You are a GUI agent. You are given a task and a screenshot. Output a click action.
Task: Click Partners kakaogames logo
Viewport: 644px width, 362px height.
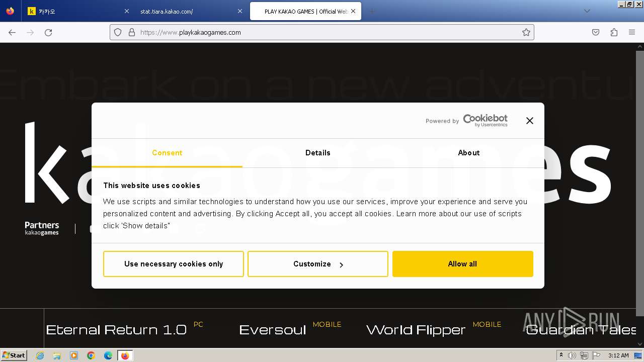(x=42, y=228)
